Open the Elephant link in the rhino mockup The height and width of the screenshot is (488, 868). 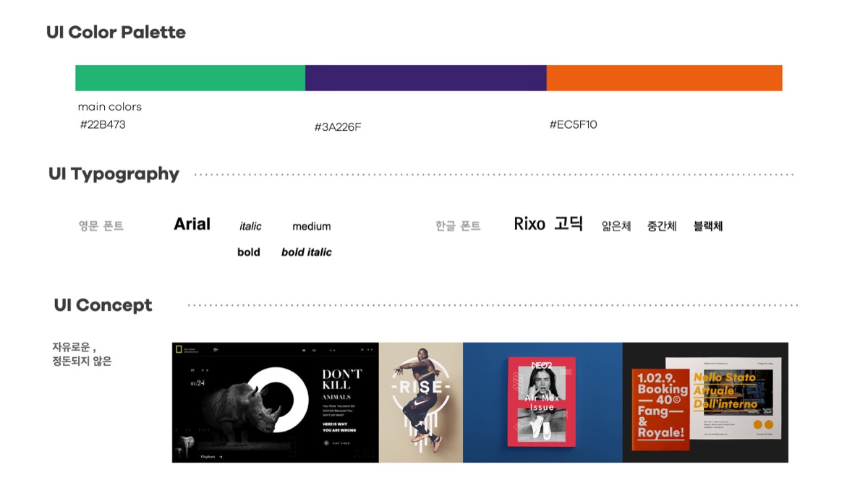pos(208,457)
